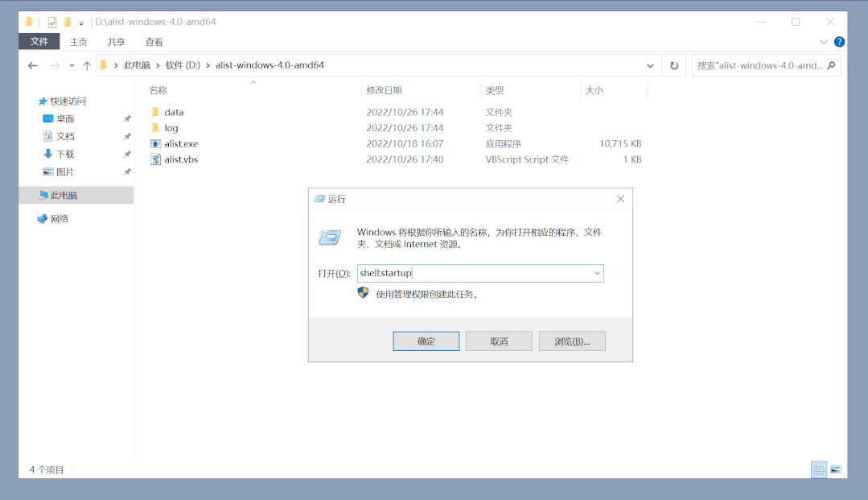Expand the Run dialog command history dropdown

[598, 273]
